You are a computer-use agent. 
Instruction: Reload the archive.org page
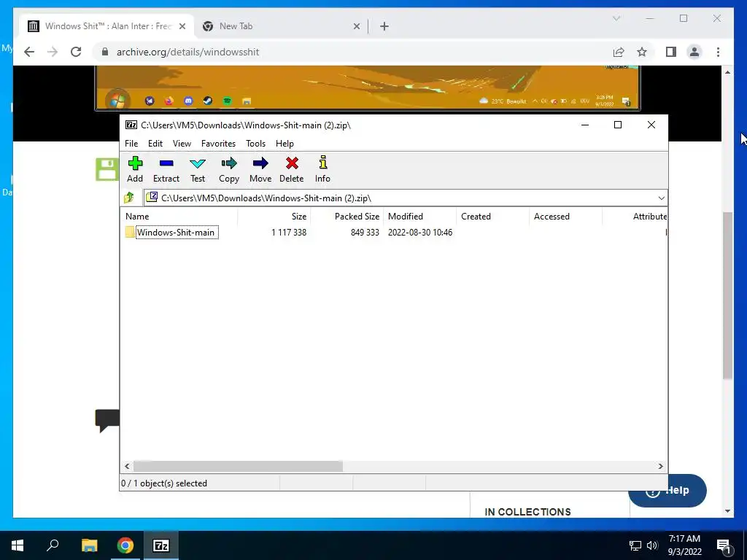coord(76,52)
